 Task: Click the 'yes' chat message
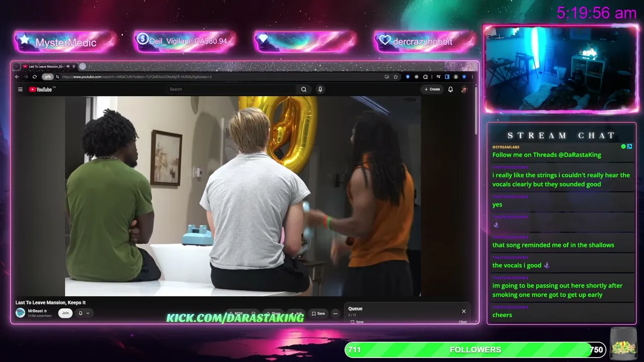pos(497,205)
